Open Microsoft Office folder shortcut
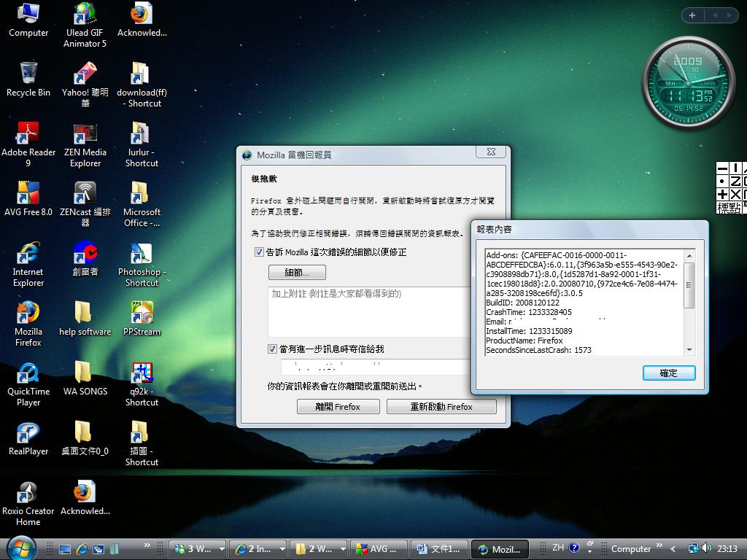This screenshot has width=747, height=560. coord(142,205)
